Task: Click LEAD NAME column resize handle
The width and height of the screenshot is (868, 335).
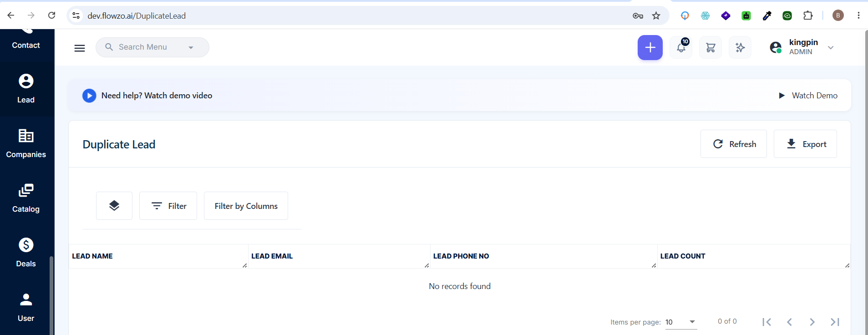Action: coord(245,265)
